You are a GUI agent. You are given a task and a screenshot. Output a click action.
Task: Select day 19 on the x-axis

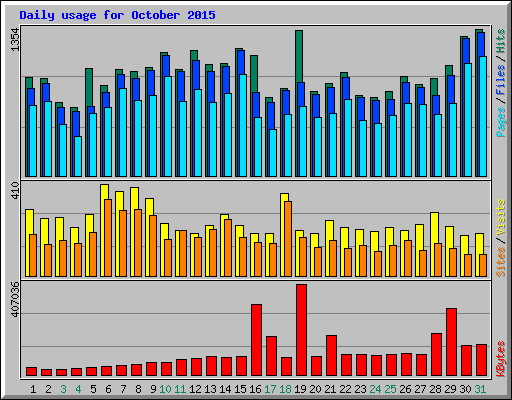300,389
